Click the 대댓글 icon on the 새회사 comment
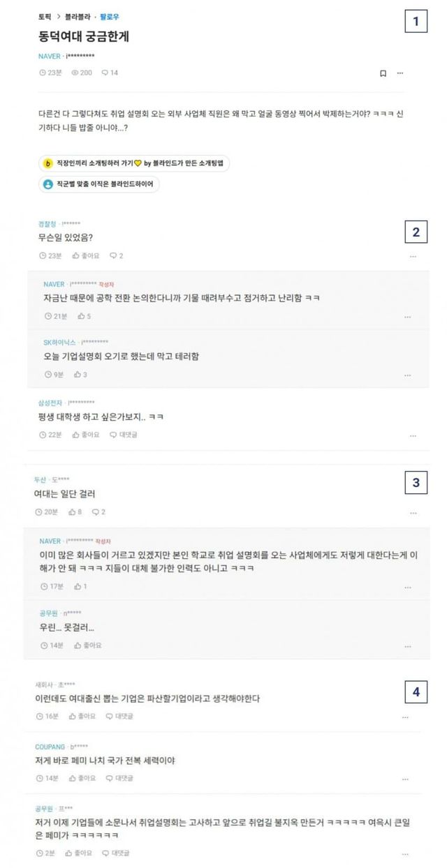Image resolution: width=447 pixels, height=868 pixels. (110, 716)
